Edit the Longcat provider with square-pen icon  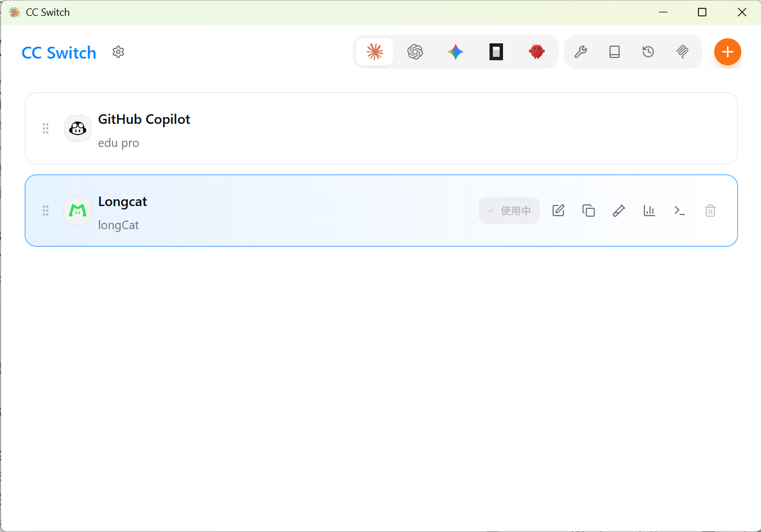(558, 211)
